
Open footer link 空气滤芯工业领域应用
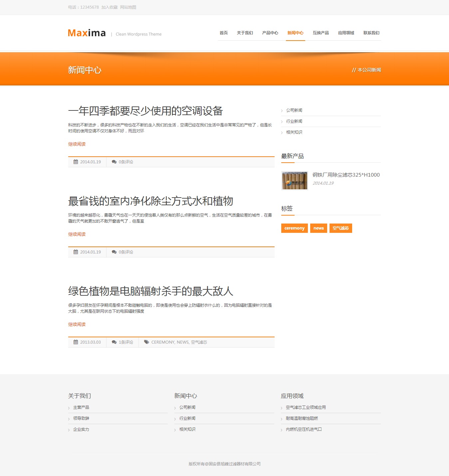[x=306, y=407]
